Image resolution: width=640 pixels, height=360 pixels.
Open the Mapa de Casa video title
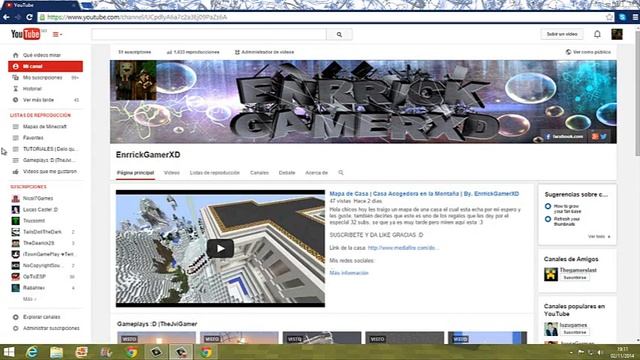pos(424,194)
